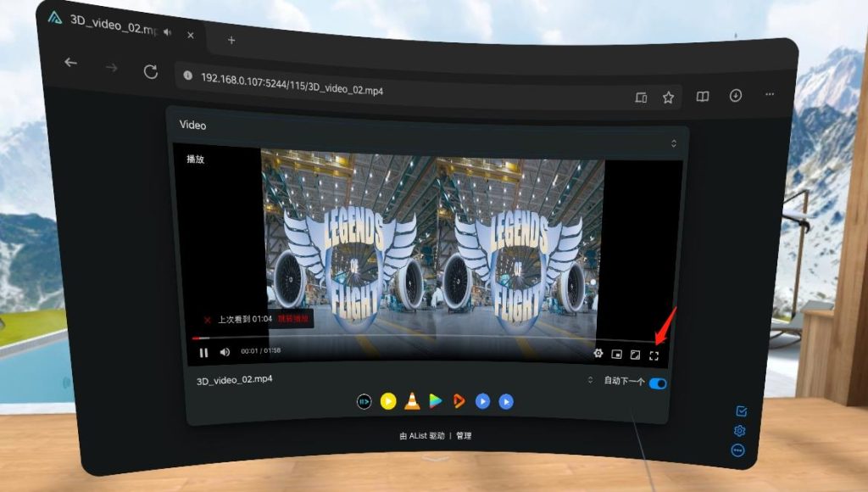
Task: Open the 由 AList 驱动 footer link
Action: point(422,436)
